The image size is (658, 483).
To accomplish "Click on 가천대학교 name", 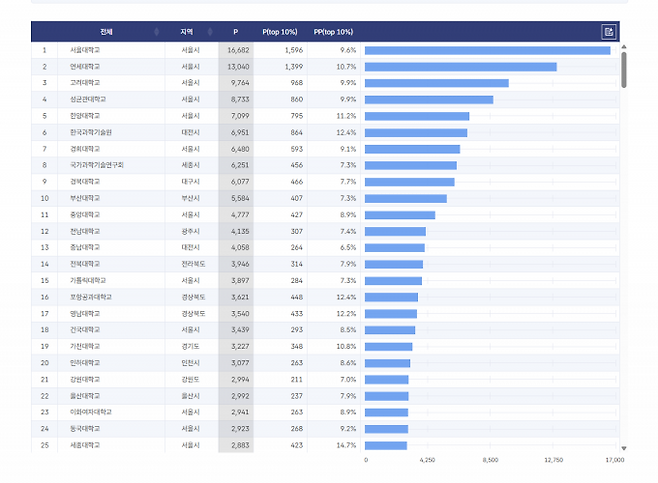I will (85, 346).
